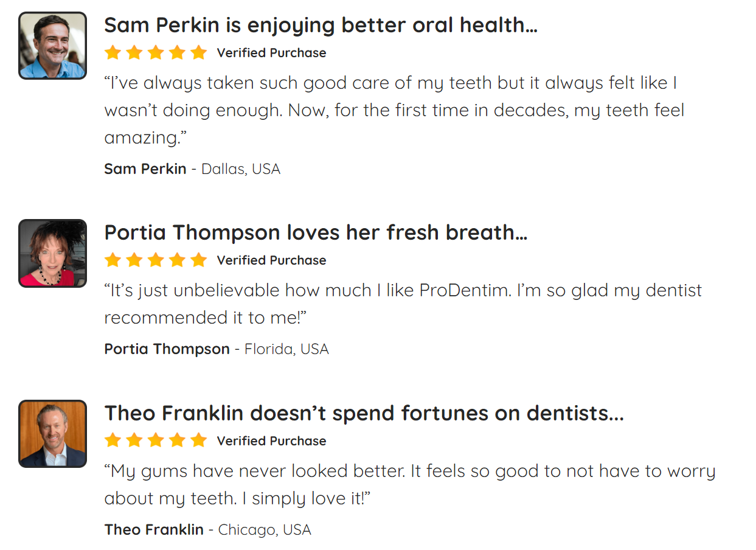Click 'Portia Thompson - Florida, USA' attribution

(x=217, y=349)
